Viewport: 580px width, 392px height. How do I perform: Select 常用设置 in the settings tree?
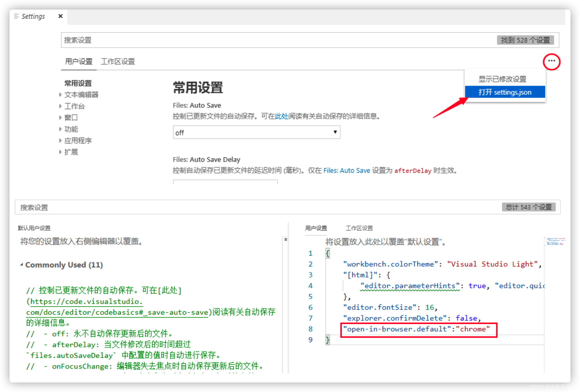coord(78,83)
